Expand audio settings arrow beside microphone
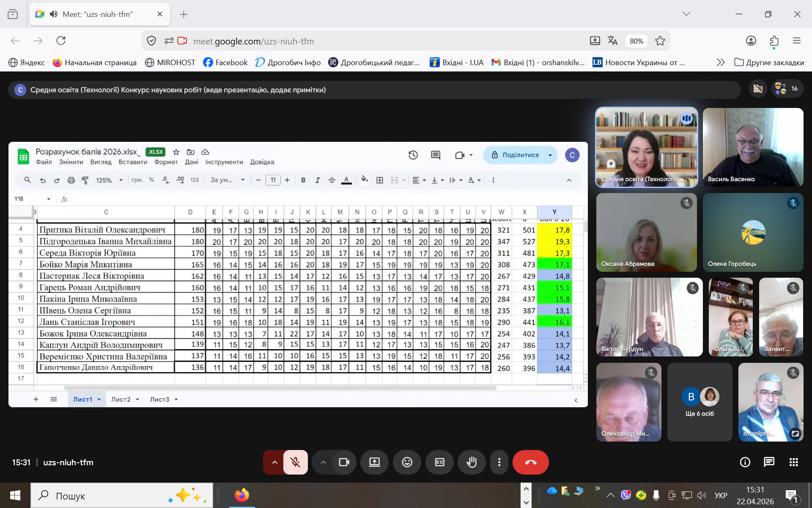Image resolution: width=812 pixels, height=508 pixels. [274, 462]
